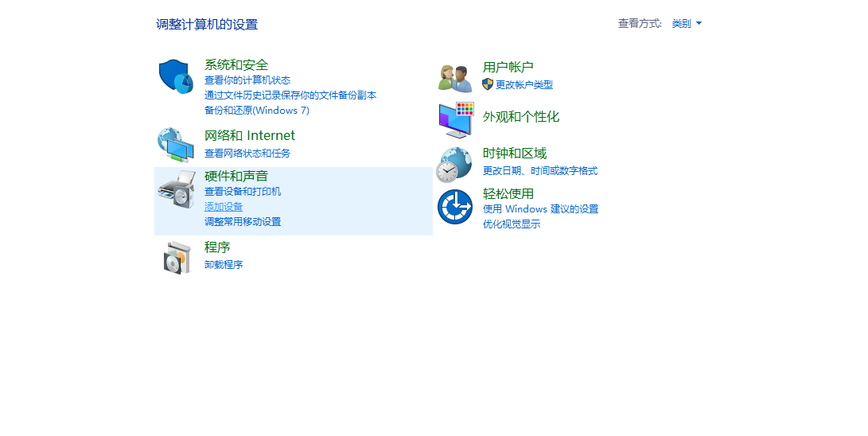Open the 轻松使用 blue circle icon
The image size is (868, 436).
pos(454,207)
